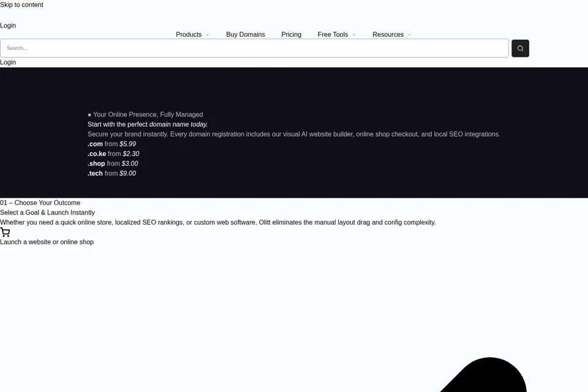Go to the Pricing page
Viewport: 588px width, 392px height.
pos(291,34)
